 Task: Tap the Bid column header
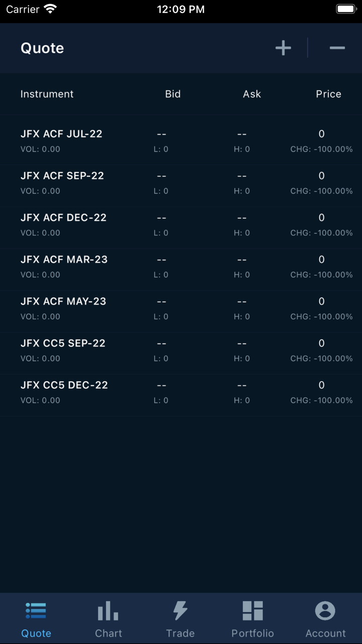click(172, 94)
